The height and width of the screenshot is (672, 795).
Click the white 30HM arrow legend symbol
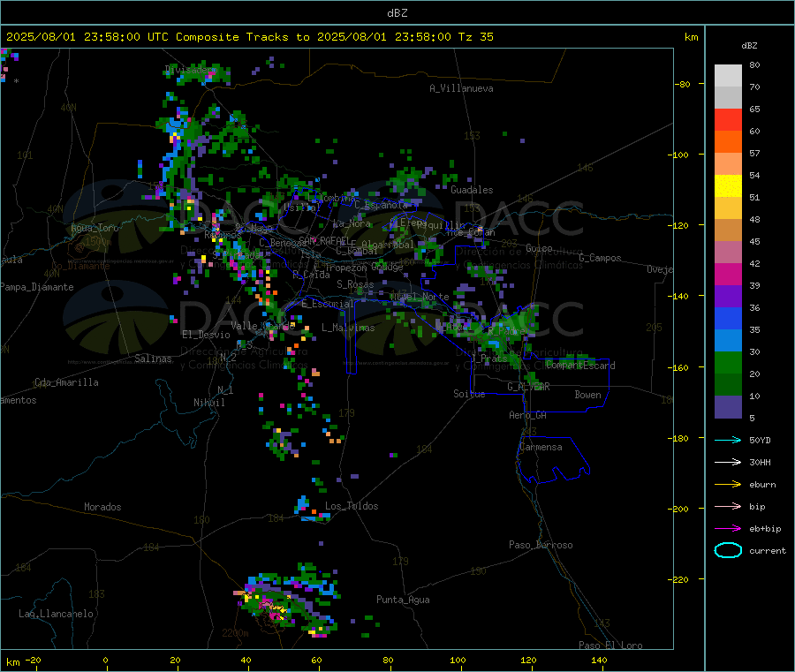(x=728, y=462)
